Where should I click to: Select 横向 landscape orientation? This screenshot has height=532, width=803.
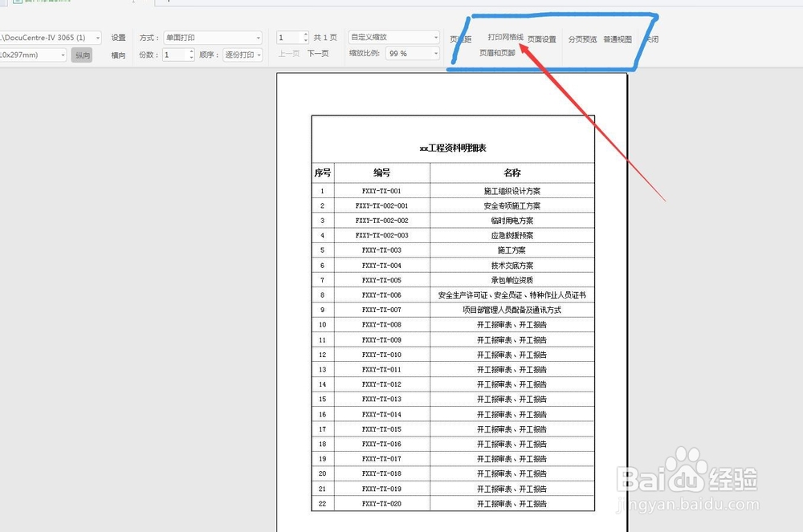(116, 55)
